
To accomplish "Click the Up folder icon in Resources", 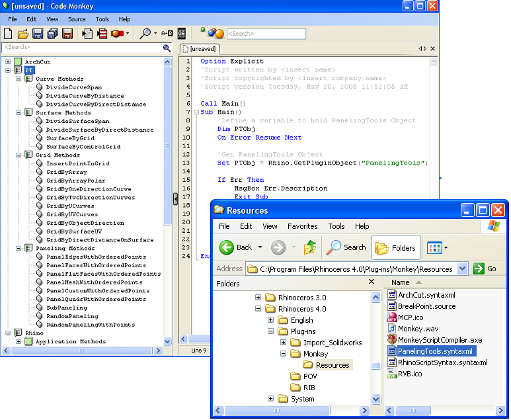I will coord(310,247).
